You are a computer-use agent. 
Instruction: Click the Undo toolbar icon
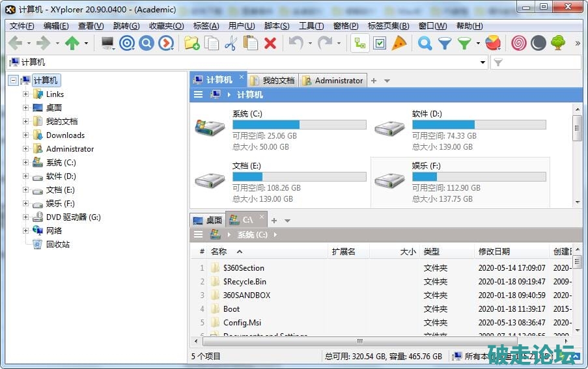coord(296,43)
